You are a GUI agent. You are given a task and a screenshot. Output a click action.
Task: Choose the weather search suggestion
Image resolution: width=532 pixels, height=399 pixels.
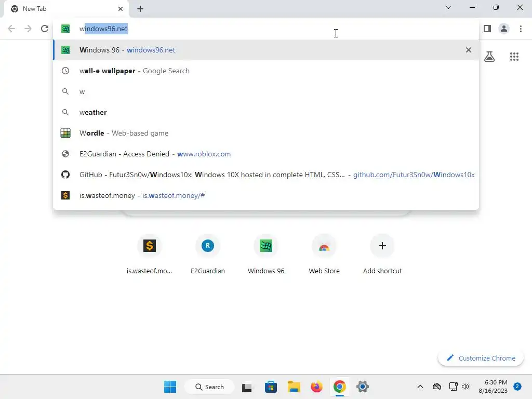(x=266, y=112)
